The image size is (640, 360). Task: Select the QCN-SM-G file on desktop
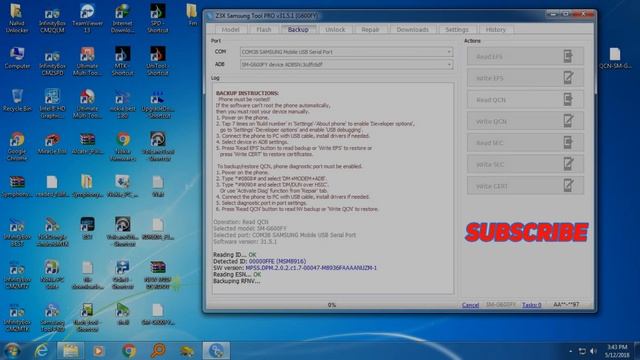[x=615, y=58]
